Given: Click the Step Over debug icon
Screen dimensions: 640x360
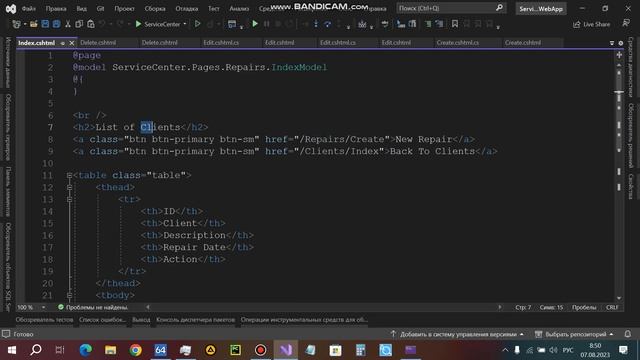Looking at the screenshot, I should 327,24.
